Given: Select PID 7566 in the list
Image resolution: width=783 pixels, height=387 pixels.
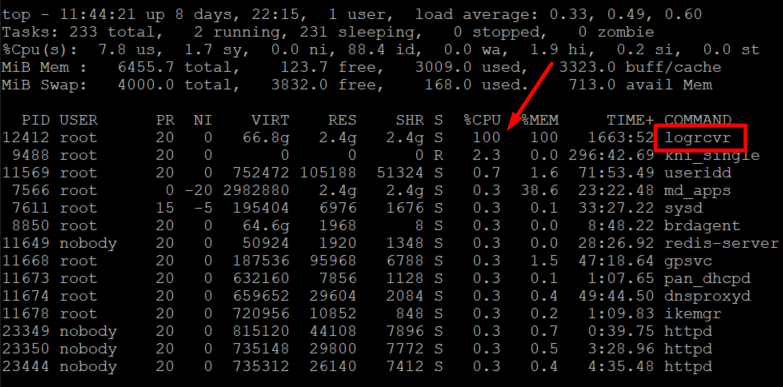Looking at the screenshot, I should 31,191.
